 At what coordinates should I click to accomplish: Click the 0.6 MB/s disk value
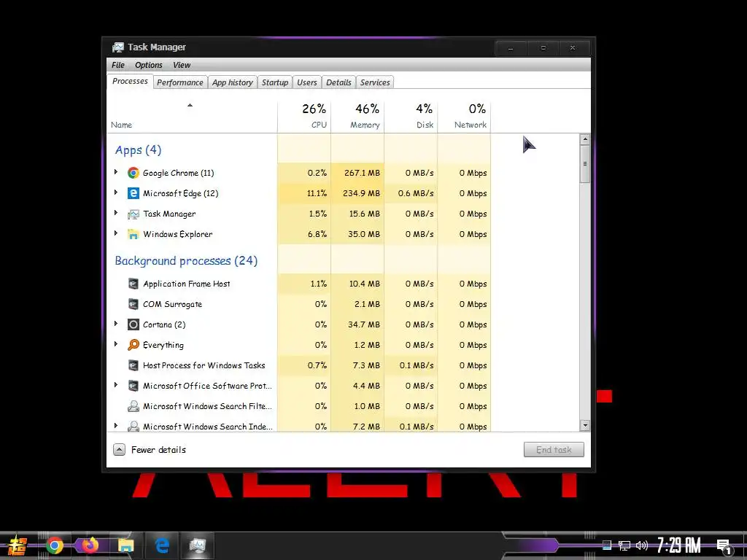click(416, 193)
